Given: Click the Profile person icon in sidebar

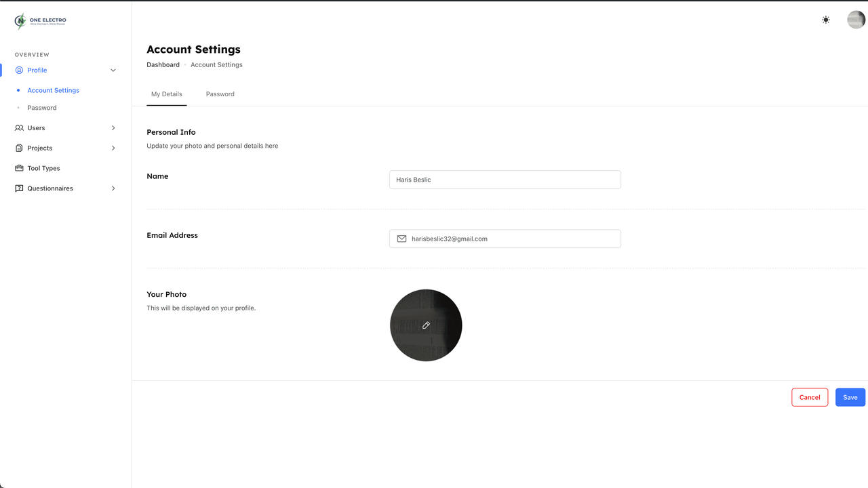Looking at the screenshot, I should pyautogui.click(x=19, y=70).
